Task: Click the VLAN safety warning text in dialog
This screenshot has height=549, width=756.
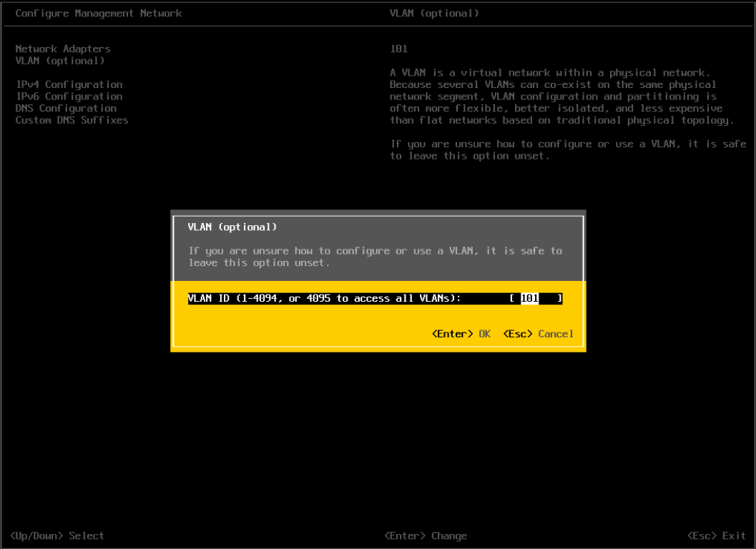Action: 379,256
